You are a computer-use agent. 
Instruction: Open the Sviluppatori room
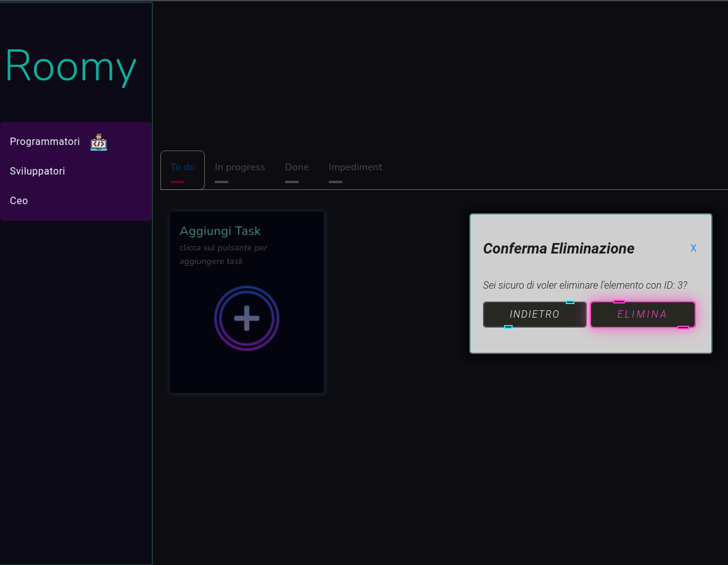[x=38, y=171]
